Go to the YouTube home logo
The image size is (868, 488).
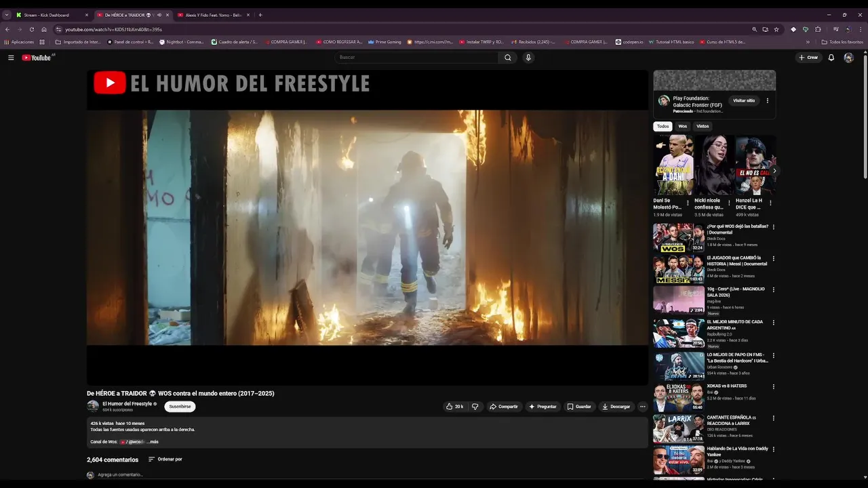(37, 58)
